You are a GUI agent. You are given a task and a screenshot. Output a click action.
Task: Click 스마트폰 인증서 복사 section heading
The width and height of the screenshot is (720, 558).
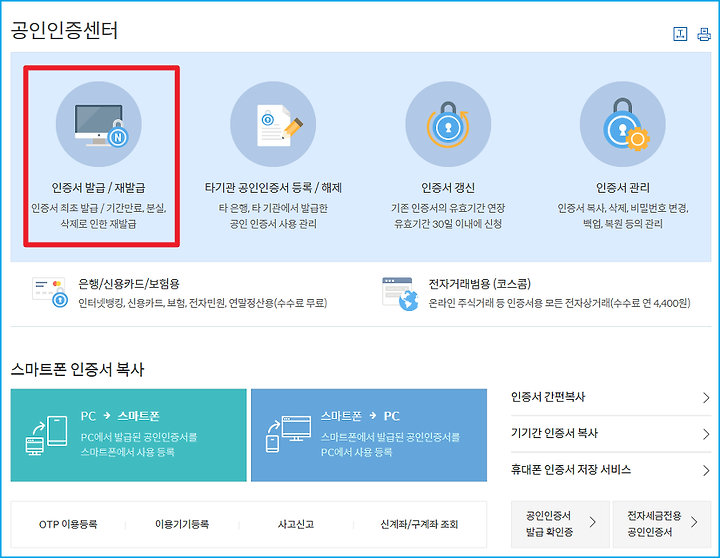click(78, 369)
